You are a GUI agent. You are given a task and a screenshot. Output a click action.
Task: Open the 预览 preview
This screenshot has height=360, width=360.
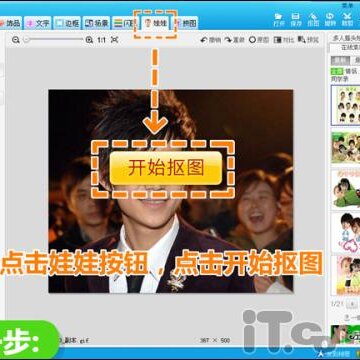point(308,40)
